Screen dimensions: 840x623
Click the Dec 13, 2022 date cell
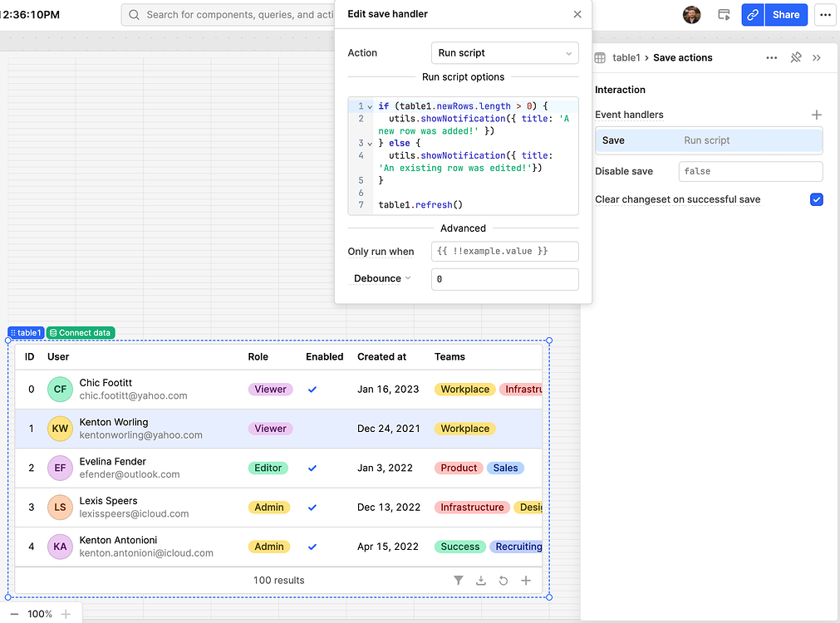pyautogui.click(x=389, y=508)
